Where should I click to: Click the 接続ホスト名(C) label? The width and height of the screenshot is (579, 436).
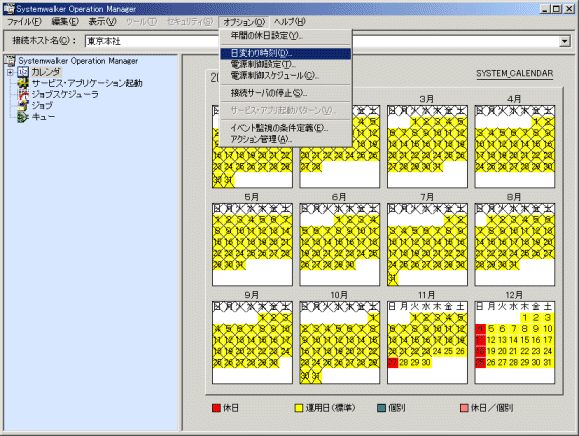(44, 40)
